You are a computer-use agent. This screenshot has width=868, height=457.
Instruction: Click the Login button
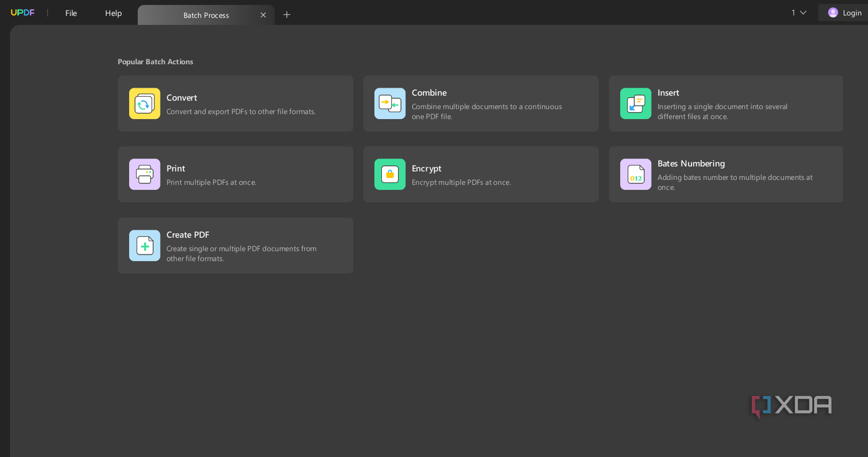[845, 13]
